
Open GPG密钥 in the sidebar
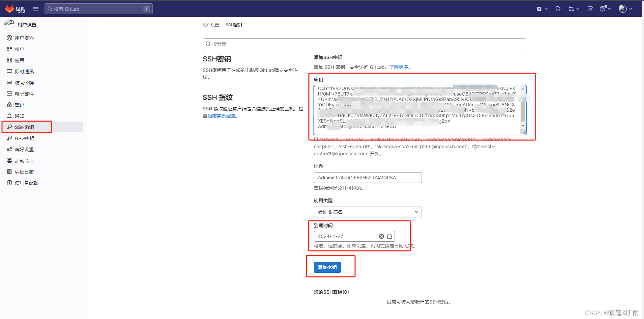point(43,138)
